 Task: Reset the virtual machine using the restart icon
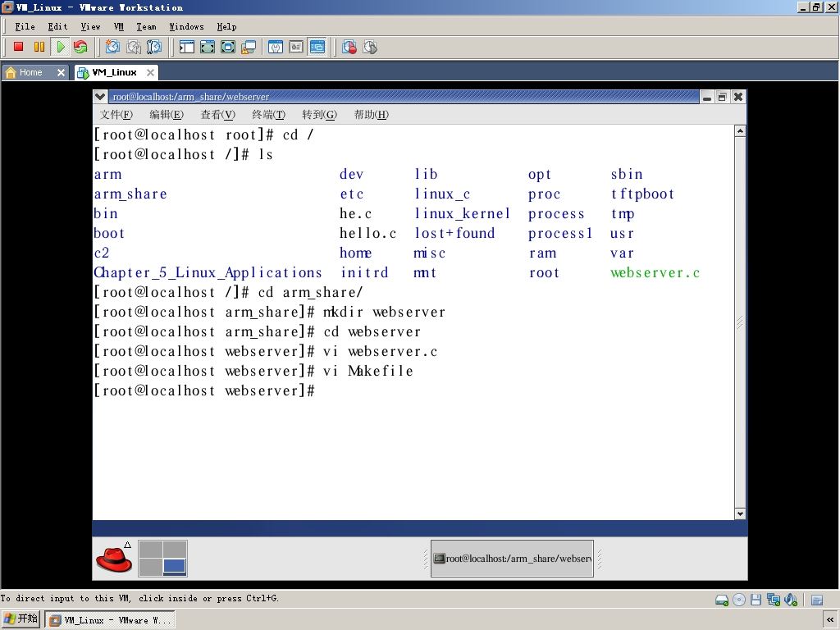[81, 47]
